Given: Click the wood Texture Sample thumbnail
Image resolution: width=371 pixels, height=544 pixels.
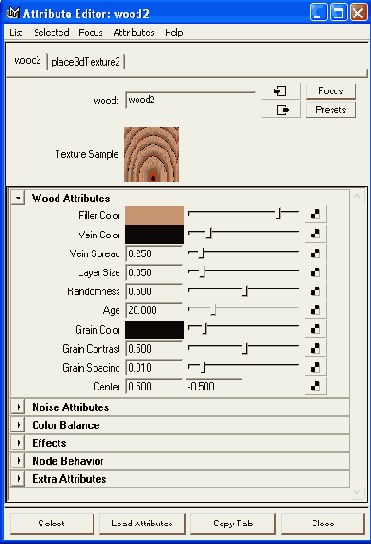Looking at the screenshot, I should (x=152, y=154).
